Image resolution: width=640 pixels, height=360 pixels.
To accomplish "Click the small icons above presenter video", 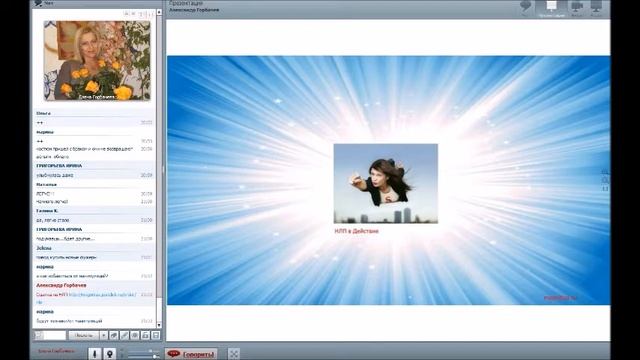I will pos(139,14).
